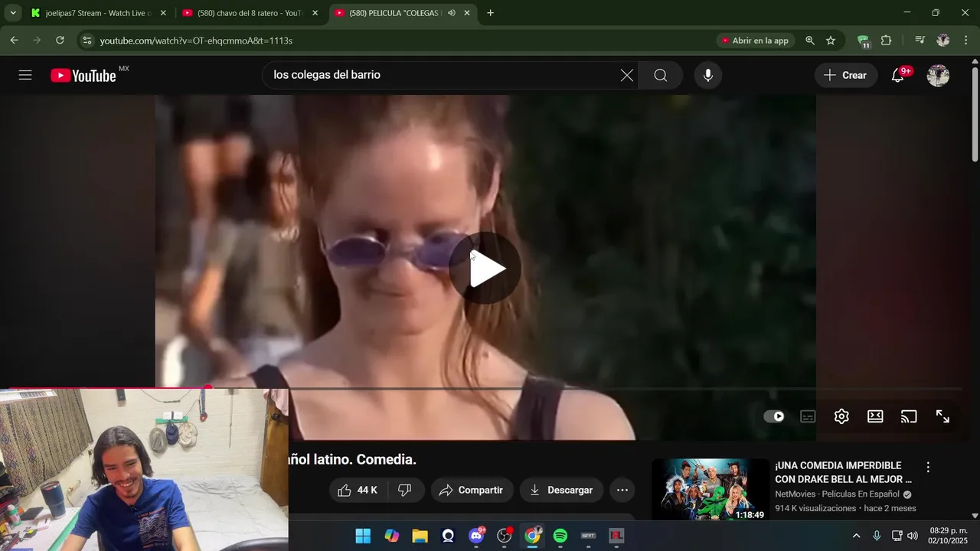The height and width of the screenshot is (551, 980).
Task: Open the green extension with badge 11
Action: (864, 41)
